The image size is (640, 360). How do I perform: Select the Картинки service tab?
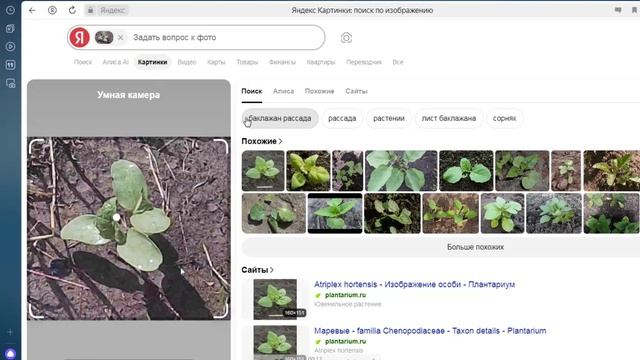click(152, 62)
